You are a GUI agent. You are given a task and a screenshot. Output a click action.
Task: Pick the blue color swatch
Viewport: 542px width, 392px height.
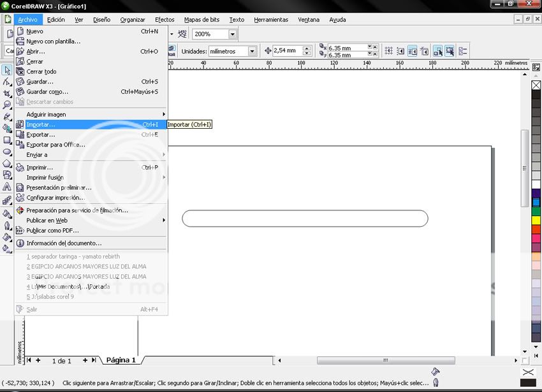[536, 202]
